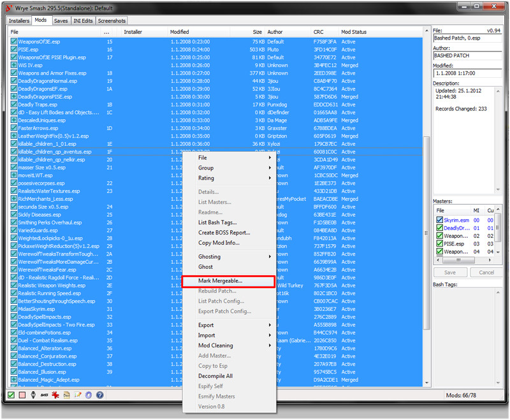Click the Masters list horizontal scrollbar thumb
This screenshot has height=420, width=510.
[x=458, y=260]
